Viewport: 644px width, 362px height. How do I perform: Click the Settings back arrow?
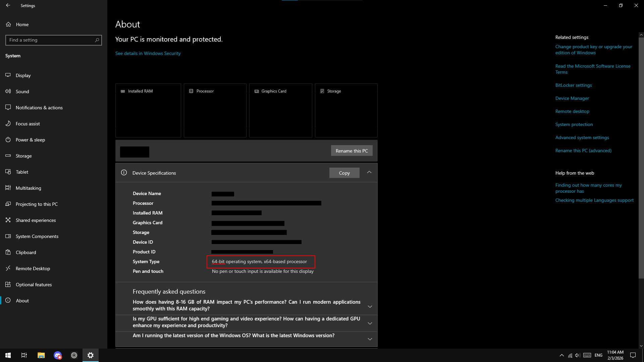tap(8, 5)
